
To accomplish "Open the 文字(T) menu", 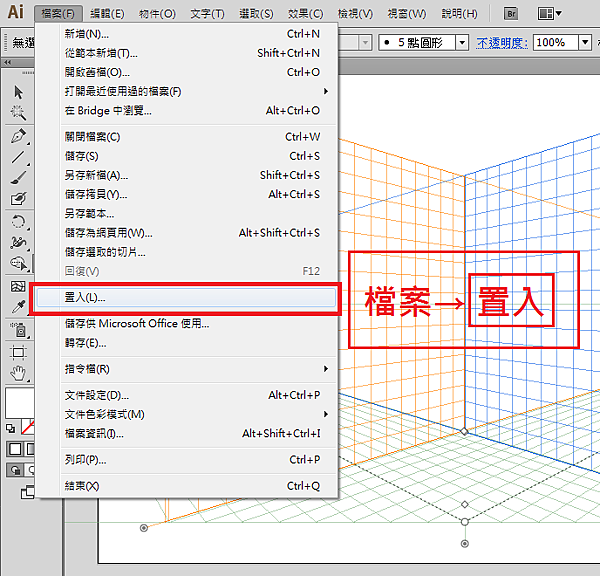I will (x=207, y=14).
